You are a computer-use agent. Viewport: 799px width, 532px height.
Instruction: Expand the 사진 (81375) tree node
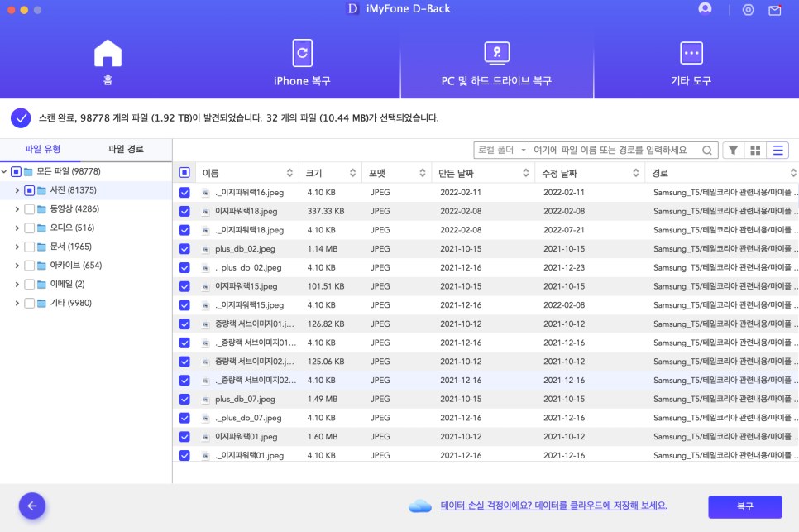tap(17, 190)
